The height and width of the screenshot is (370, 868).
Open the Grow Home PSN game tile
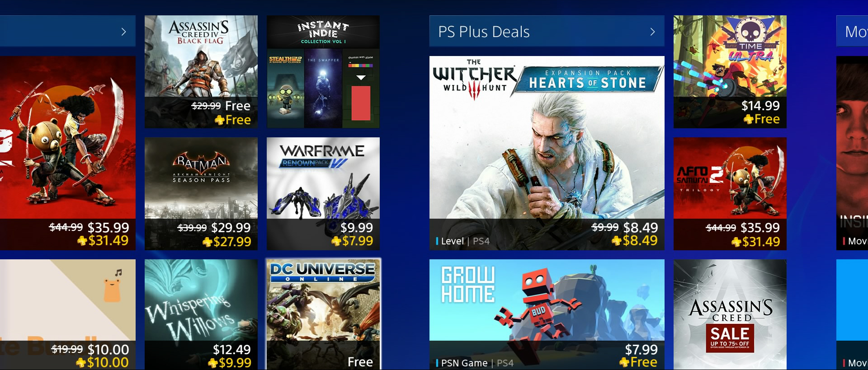[547, 314]
